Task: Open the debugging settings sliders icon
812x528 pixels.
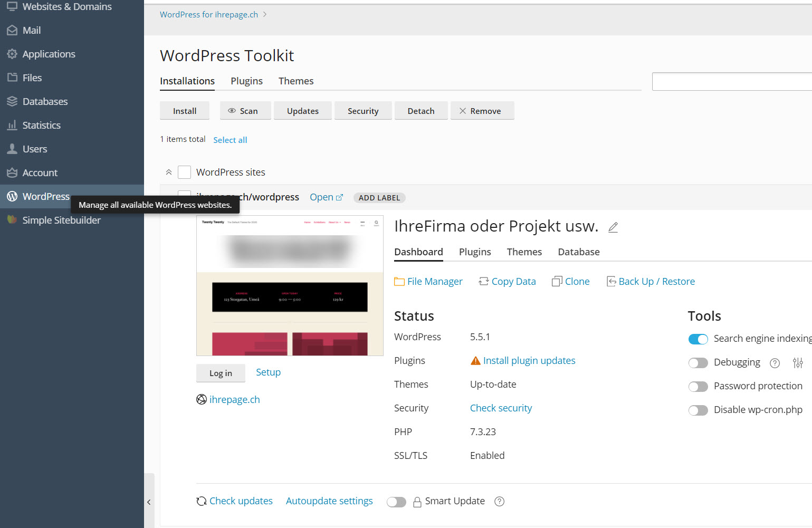Action: tap(797, 363)
